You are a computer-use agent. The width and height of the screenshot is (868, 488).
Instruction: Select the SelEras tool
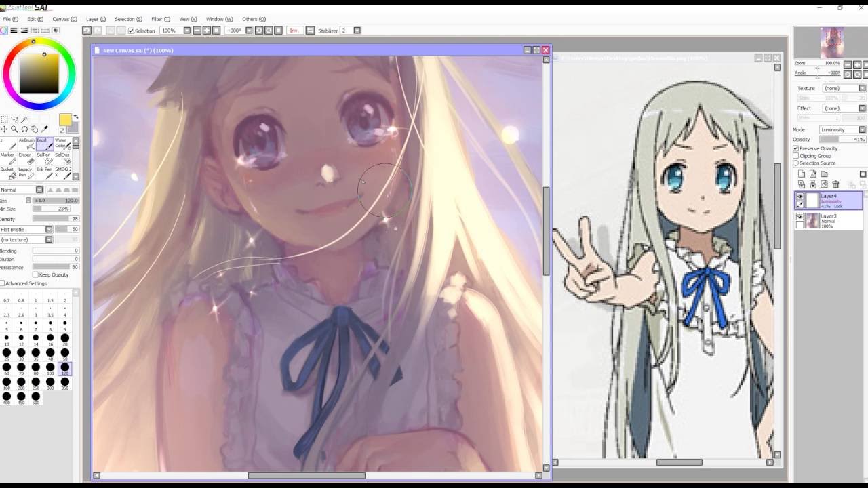(62, 159)
